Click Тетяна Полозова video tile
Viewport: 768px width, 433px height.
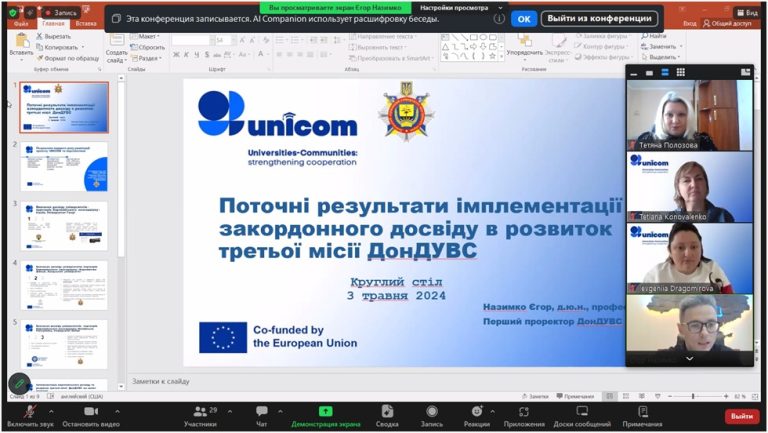click(x=690, y=115)
